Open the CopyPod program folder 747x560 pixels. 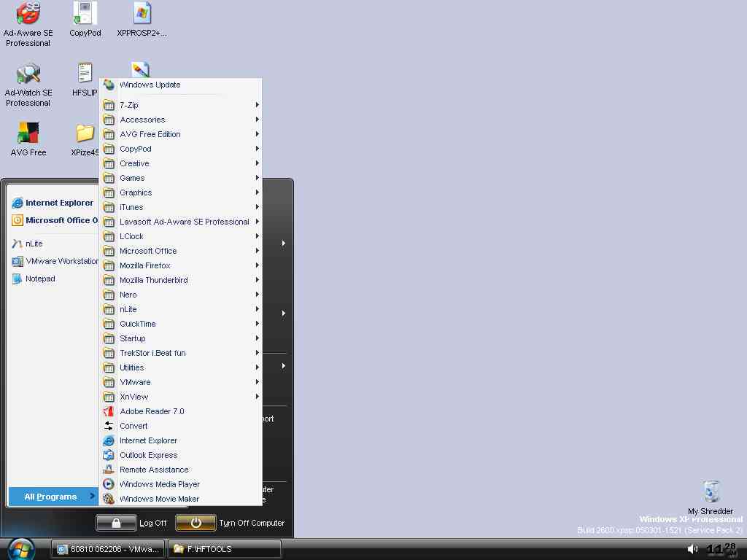click(x=181, y=149)
